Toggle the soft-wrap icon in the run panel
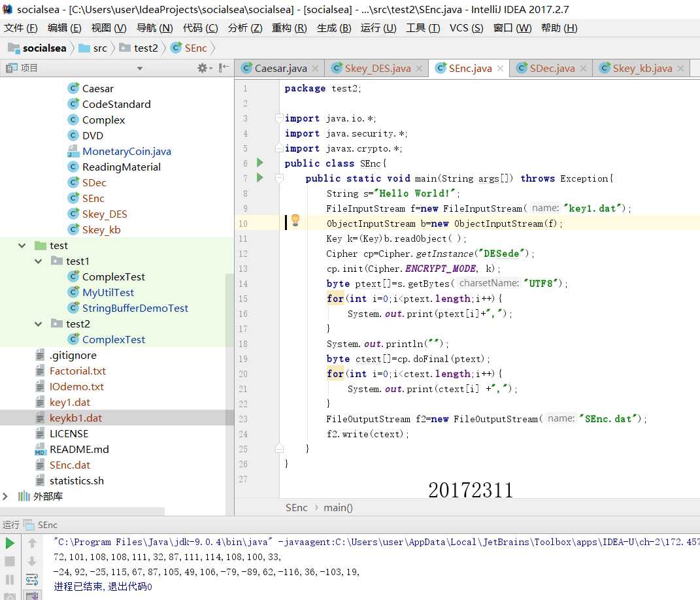700x600 pixels. (32, 580)
